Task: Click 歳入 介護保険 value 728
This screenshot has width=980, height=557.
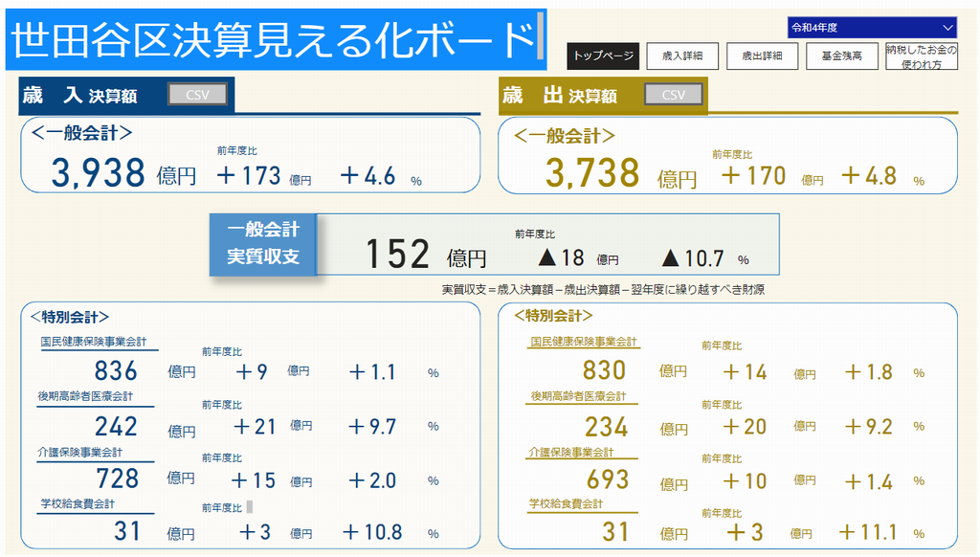Action: pyautogui.click(x=117, y=479)
